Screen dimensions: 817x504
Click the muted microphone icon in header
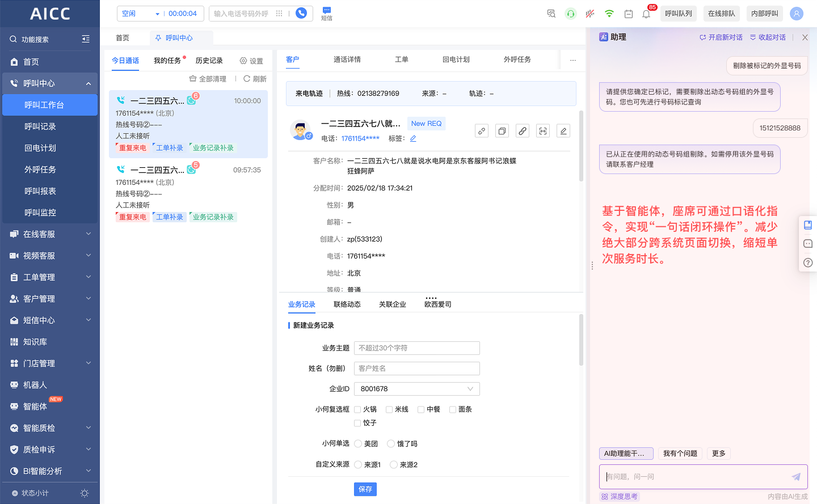point(590,14)
